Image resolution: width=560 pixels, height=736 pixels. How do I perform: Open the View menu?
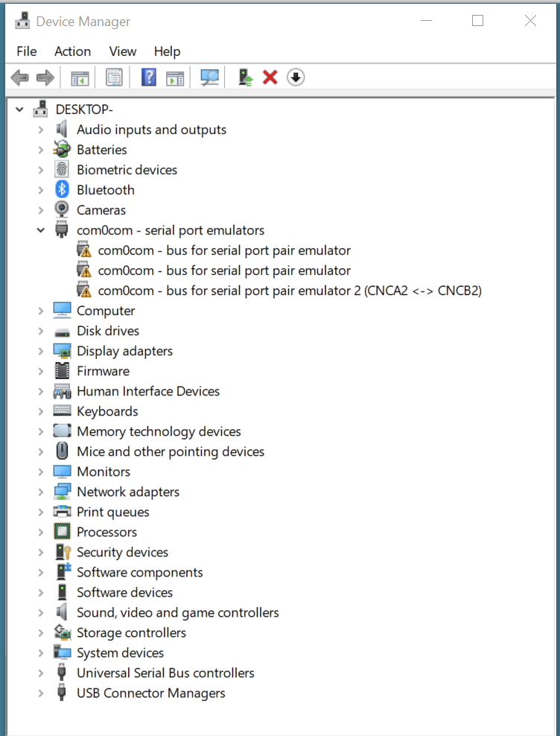(x=122, y=51)
